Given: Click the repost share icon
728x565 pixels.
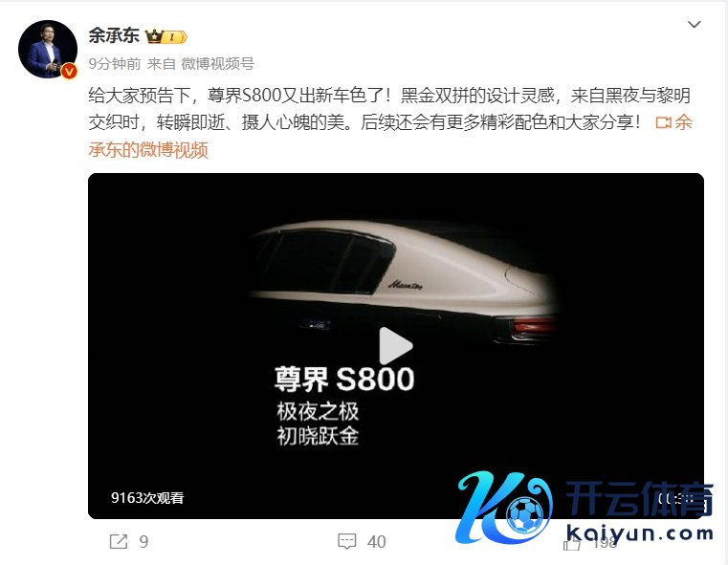Looking at the screenshot, I should point(119,541).
